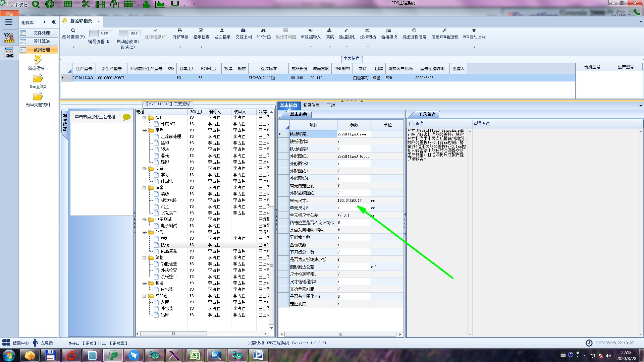Image resolution: width=644 pixels, height=362 pixels.
Task: Click the 修复ECN丢流程 wrench icon
Action: (444, 31)
